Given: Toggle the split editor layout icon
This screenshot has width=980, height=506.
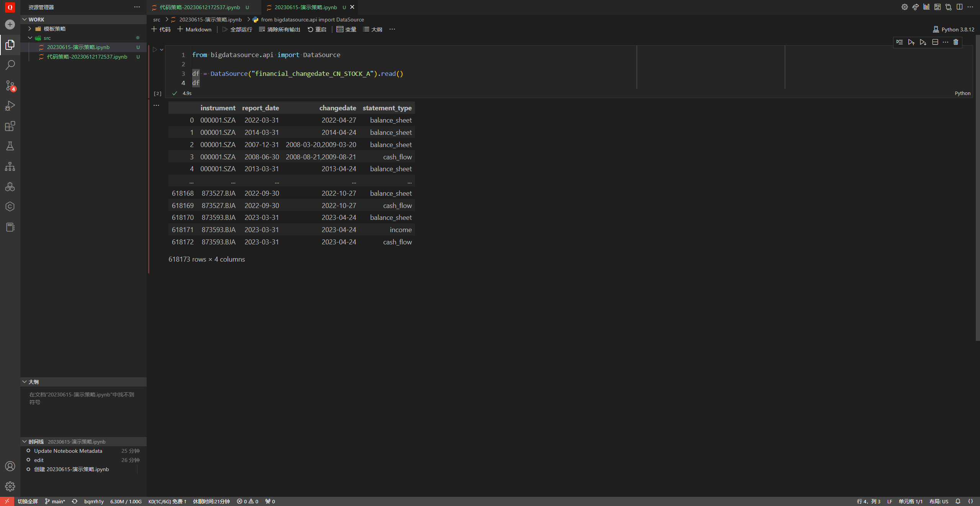Looking at the screenshot, I should (959, 7).
